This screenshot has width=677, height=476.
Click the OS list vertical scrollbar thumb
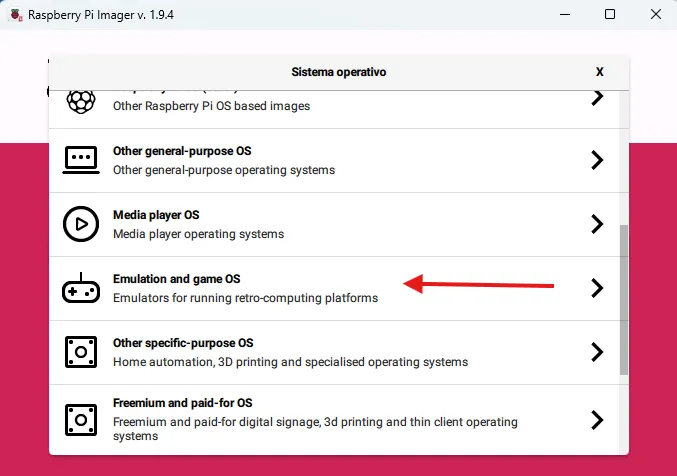click(x=624, y=300)
